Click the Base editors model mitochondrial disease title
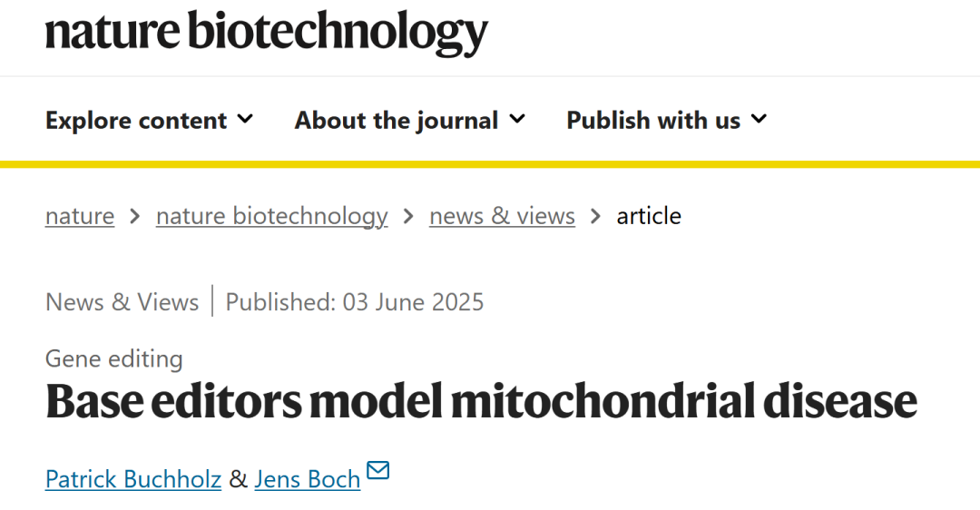The image size is (980, 510). [x=481, y=402]
